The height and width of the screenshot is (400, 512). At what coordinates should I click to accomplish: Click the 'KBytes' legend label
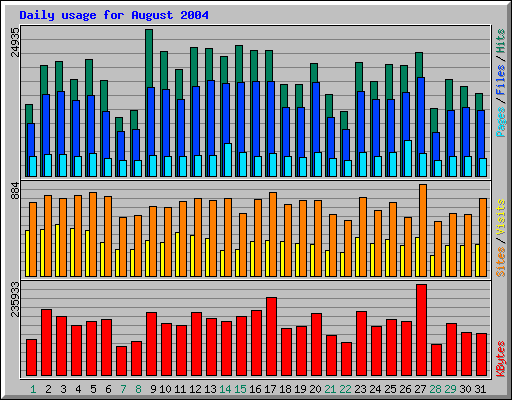pyautogui.click(x=501, y=359)
